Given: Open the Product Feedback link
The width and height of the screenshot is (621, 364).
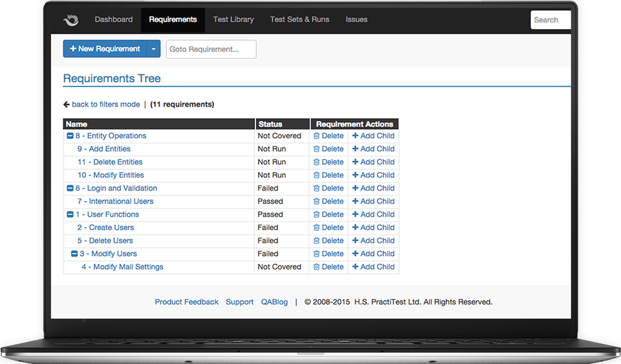Looking at the screenshot, I should tap(186, 302).
